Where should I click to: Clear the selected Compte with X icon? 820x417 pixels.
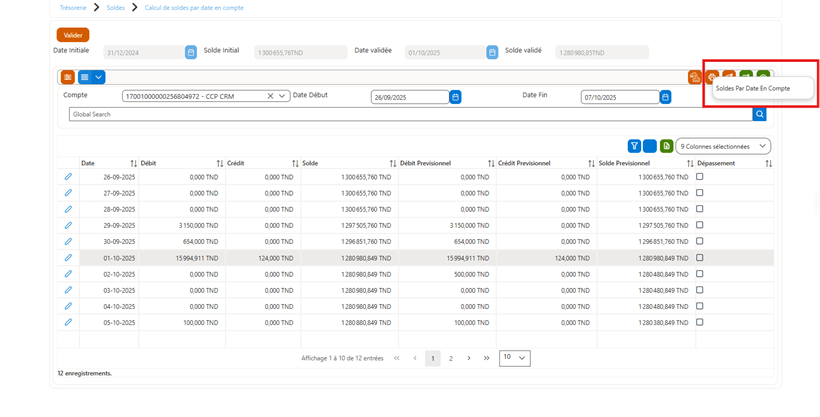pos(270,96)
